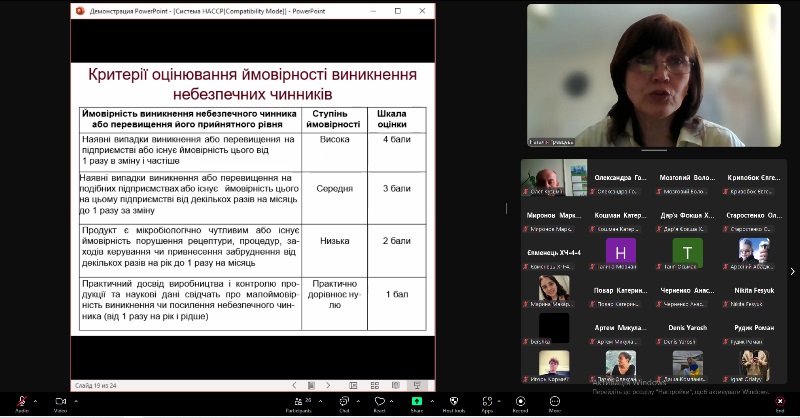Viewport: 800px width, 418px height.
Task: Click the Мозговий Воло... participant tile
Action: [687, 178]
